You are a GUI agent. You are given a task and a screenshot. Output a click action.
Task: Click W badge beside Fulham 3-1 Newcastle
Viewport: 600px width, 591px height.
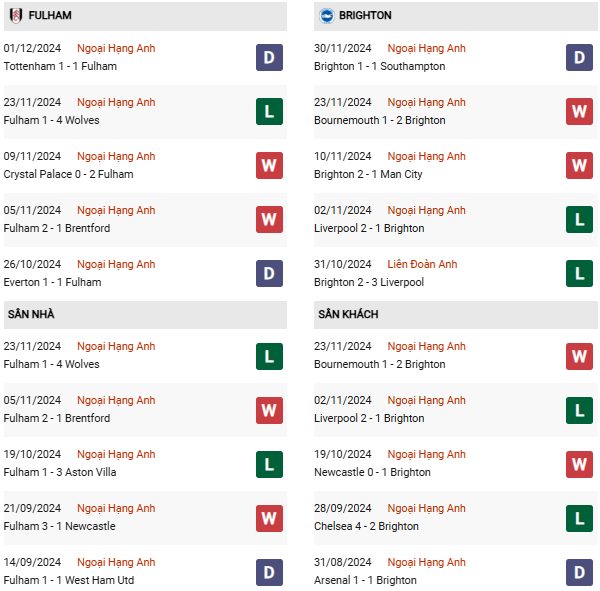[269, 518]
